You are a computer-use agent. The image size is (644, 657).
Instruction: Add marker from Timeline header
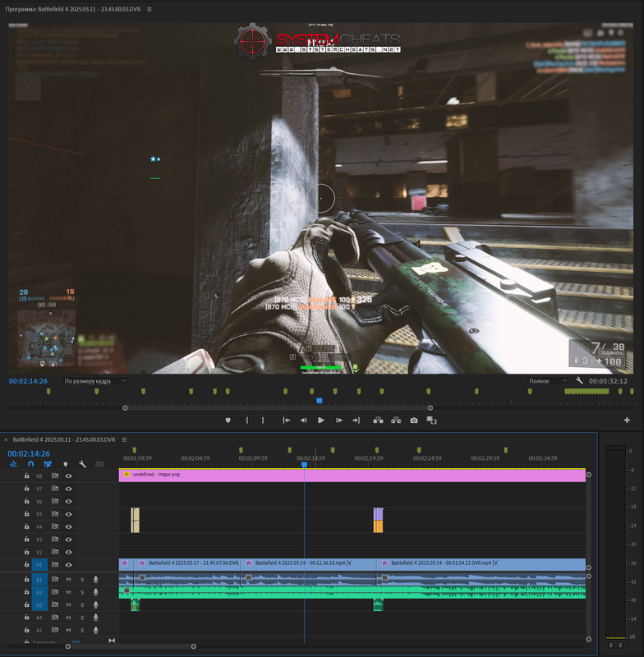tap(66, 464)
